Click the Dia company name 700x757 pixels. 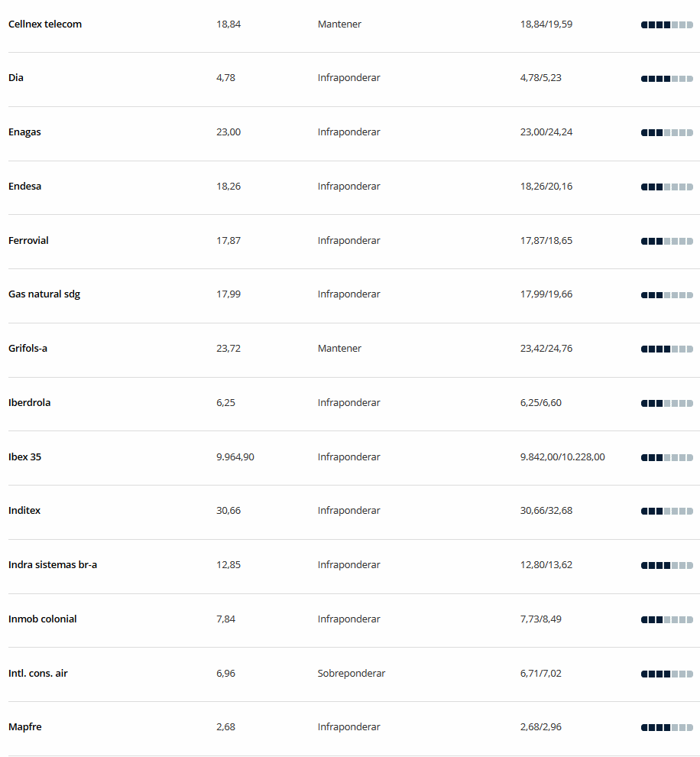click(x=16, y=78)
